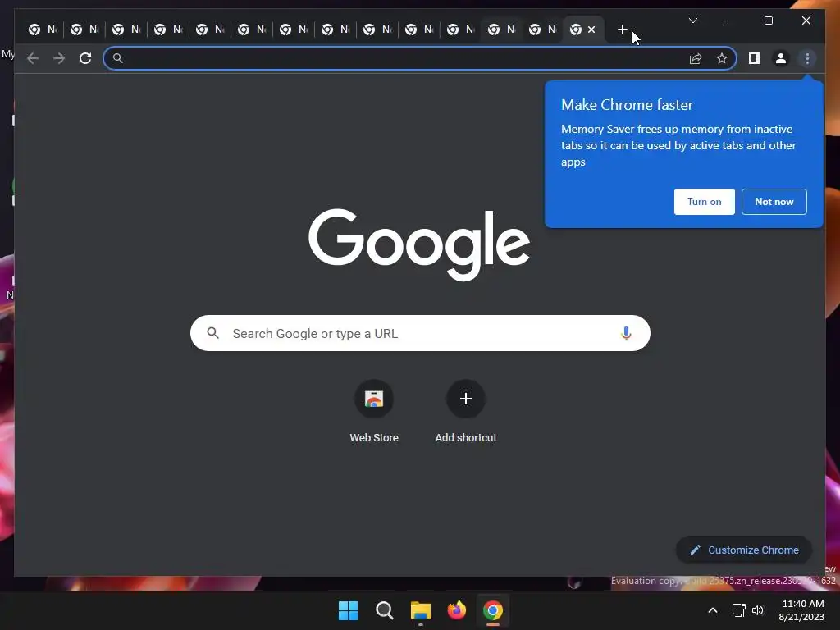Launch Firefox from the taskbar
Screen dimensions: 840x630
(x=456, y=610)
